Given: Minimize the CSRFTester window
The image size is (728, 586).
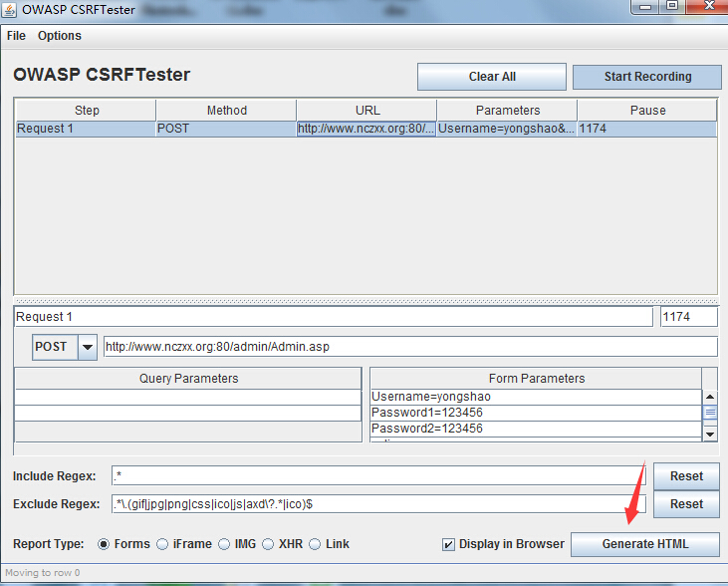Looking at the screenshot, I should pyautogui.click(x=645, y=7).
